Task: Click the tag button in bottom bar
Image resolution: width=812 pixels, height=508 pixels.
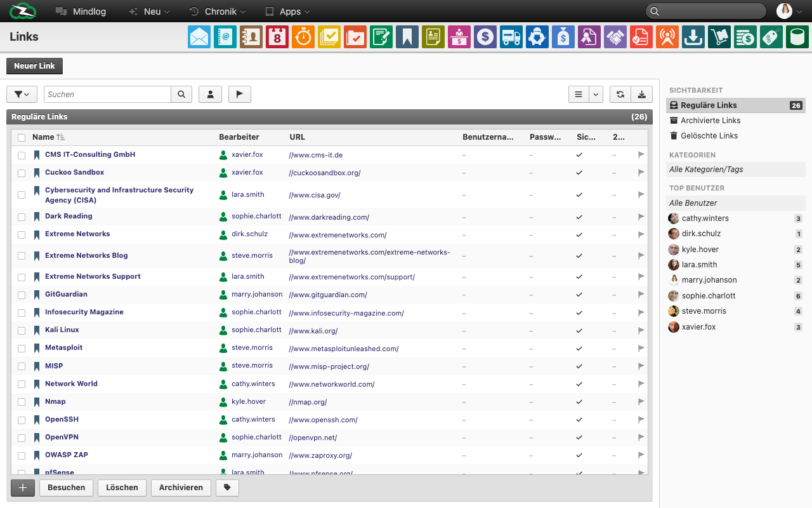Action: (227, 488)
